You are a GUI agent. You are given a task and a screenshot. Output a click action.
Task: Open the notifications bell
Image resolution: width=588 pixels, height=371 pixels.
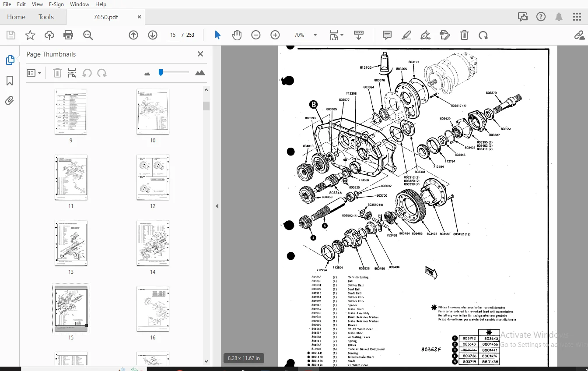click(x=559, y=17)
